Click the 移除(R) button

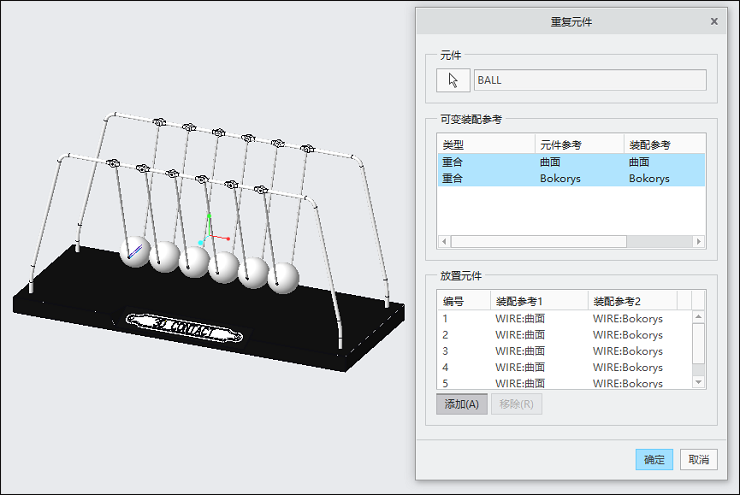pos(516,404)
